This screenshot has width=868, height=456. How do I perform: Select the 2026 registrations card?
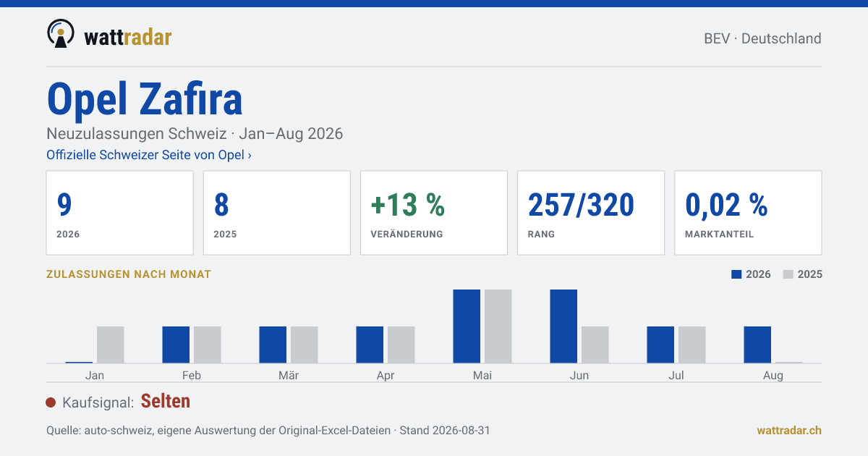coord(120,213)
